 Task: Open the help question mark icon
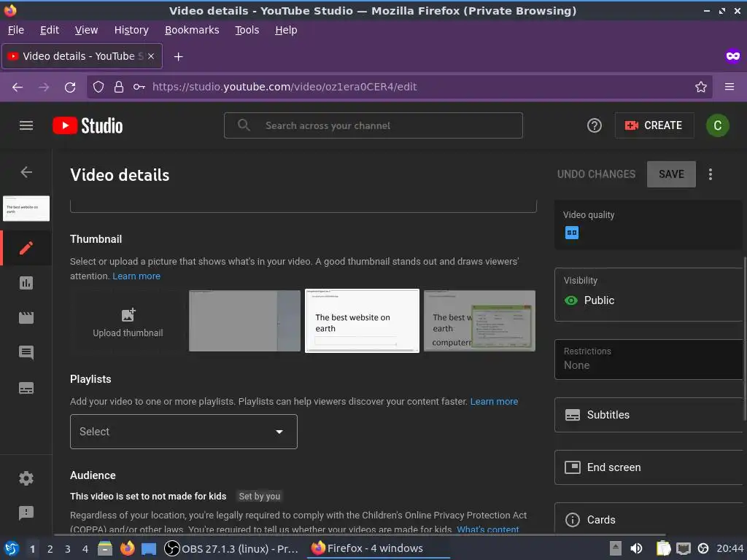point(594,125)
